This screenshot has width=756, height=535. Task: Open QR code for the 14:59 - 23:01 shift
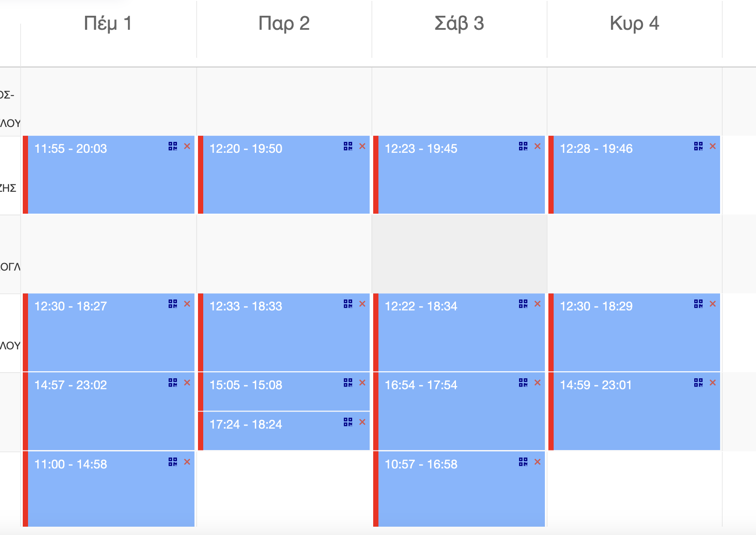point(698,383)
